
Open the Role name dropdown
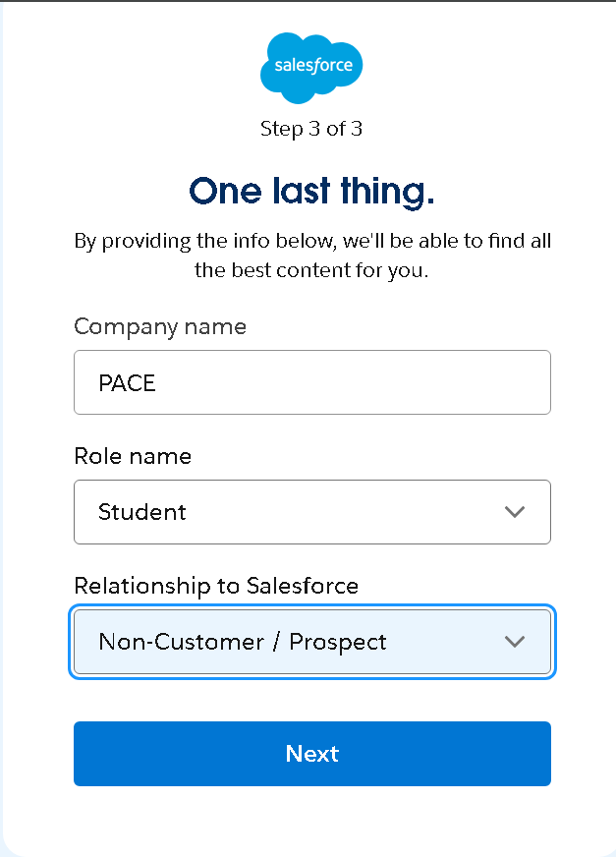tap(311, 512)
